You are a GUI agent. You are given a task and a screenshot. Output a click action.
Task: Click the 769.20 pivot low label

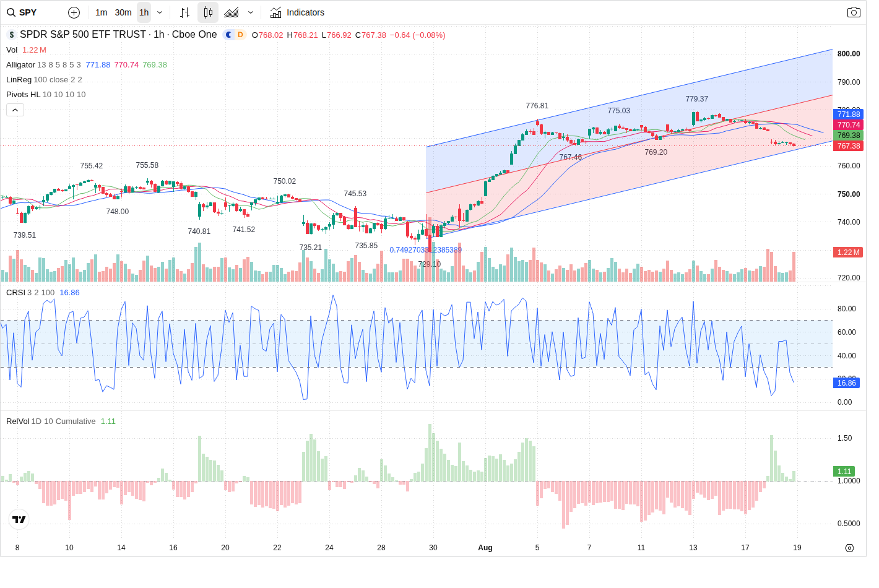click(x=656, y=152)
